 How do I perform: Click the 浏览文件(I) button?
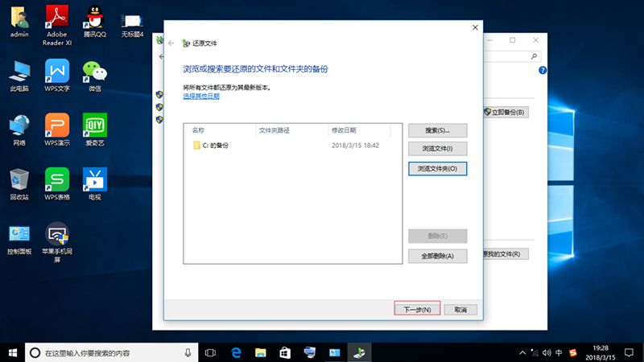[437, 149]
